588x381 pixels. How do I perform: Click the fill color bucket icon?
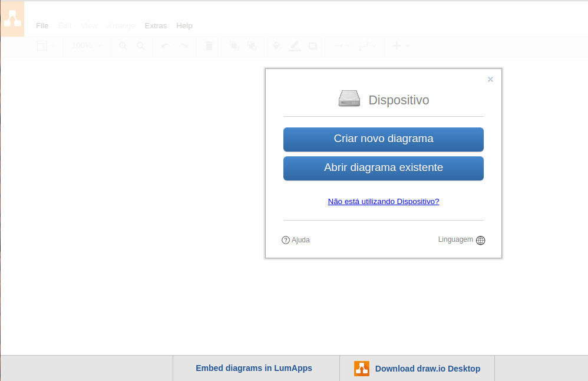(x=277, y=46)
